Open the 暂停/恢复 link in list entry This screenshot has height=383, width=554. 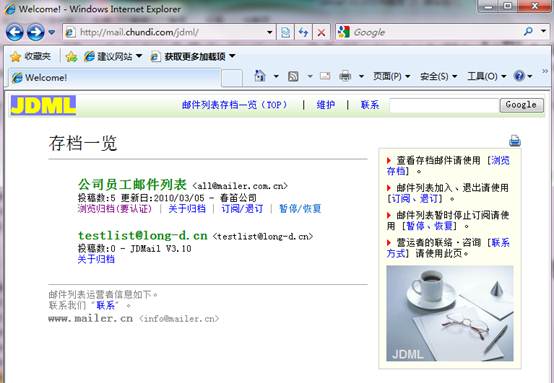coord(300,208)
